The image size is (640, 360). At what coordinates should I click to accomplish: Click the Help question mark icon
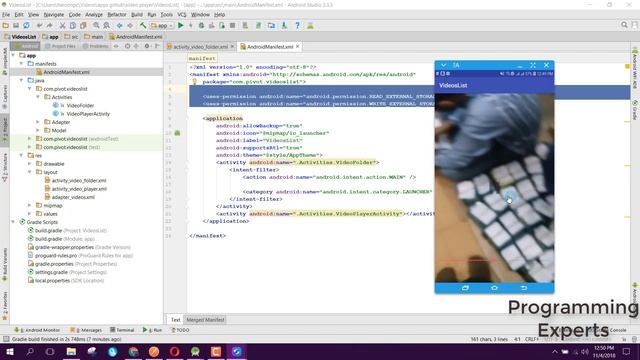[297, 25]
